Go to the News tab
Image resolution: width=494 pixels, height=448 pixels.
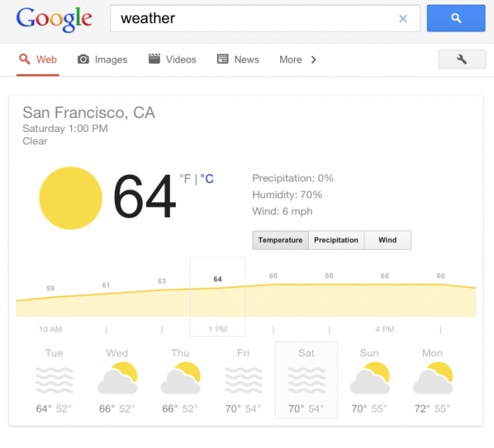[x=238, y=59]
